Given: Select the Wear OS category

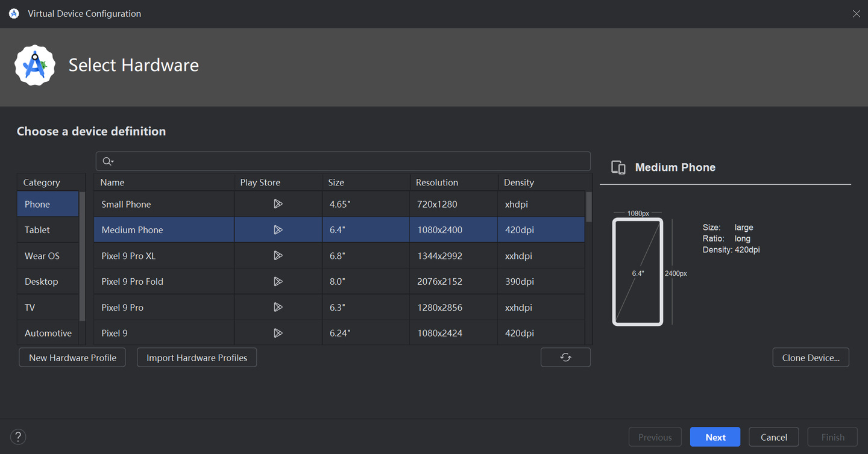Looking at the screenshot, I should pos(42,256).
